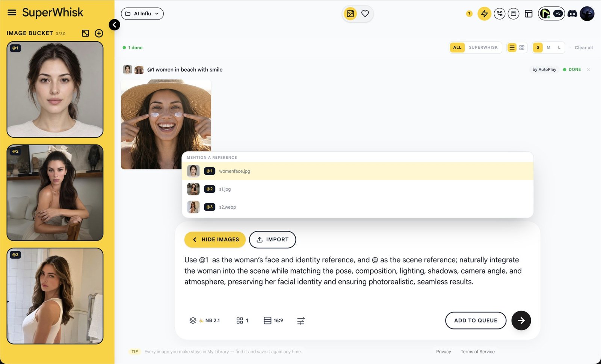Set thumbnail size to M

pyautogui.click(x=548, y=48)
